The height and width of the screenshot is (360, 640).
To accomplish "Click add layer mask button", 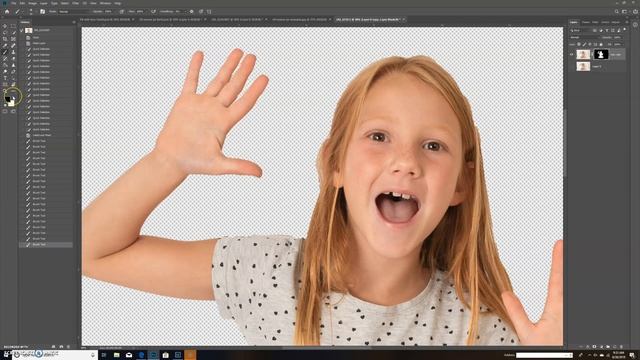I will click(594, 347).
